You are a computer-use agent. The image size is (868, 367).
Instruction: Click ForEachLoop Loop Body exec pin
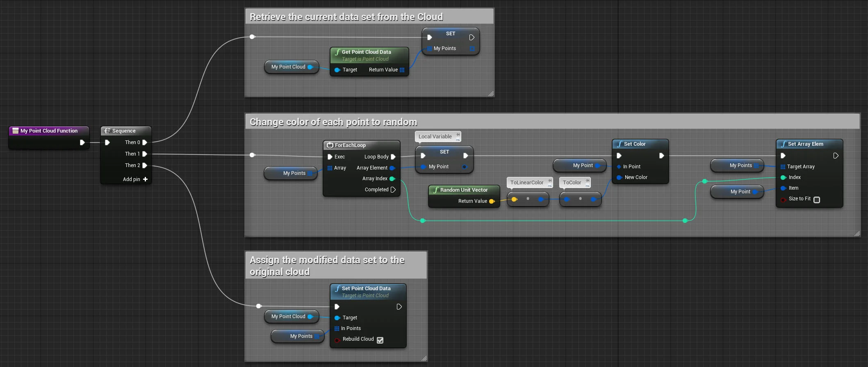[x=393, y=157]
